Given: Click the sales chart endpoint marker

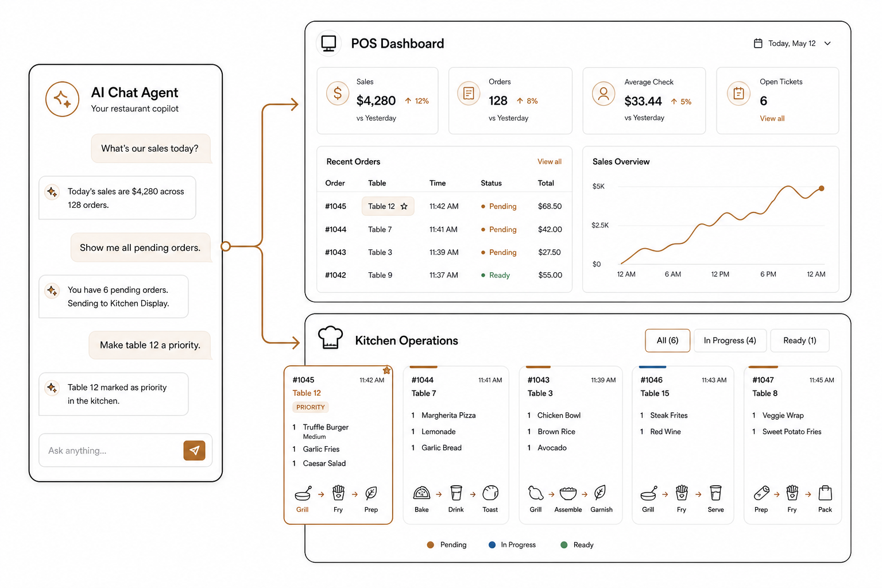Looking at the screenshot, I should point(822,188).
